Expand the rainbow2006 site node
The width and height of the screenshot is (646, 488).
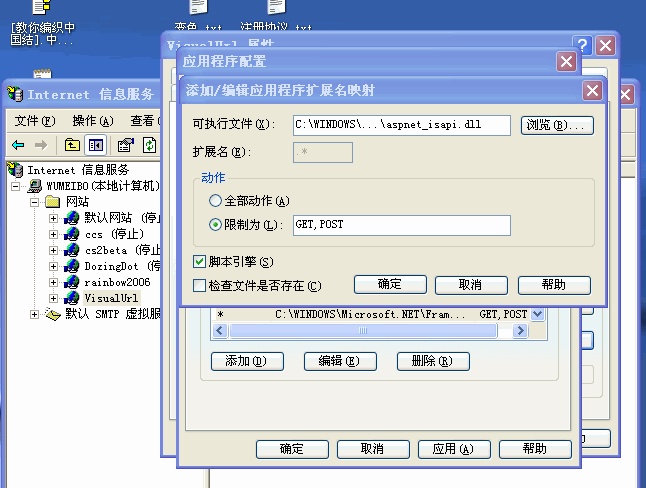pyautogui.click(x=53, y=282)
